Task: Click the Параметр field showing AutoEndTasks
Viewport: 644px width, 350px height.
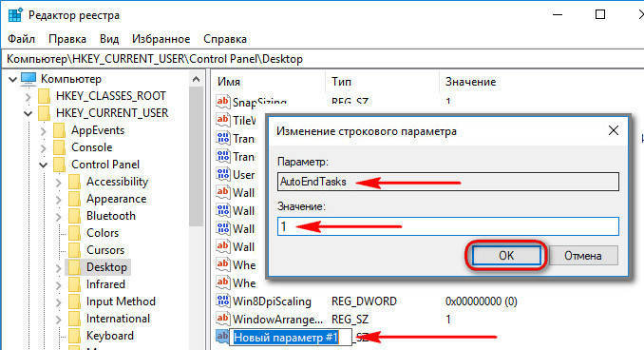Action: pyautogui.click(x=448, y=182)
